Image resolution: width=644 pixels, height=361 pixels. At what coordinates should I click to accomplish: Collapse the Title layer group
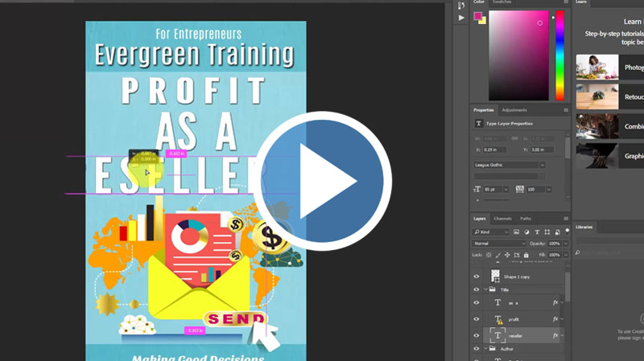[486, 289]
